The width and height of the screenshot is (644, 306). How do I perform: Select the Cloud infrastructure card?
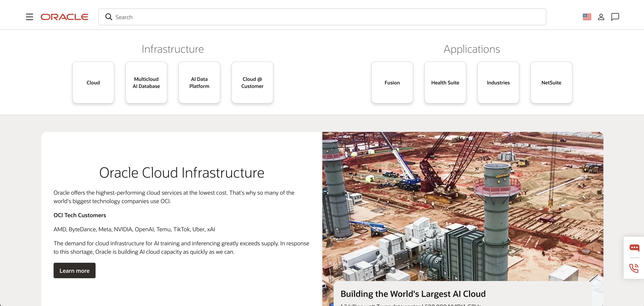93,83
